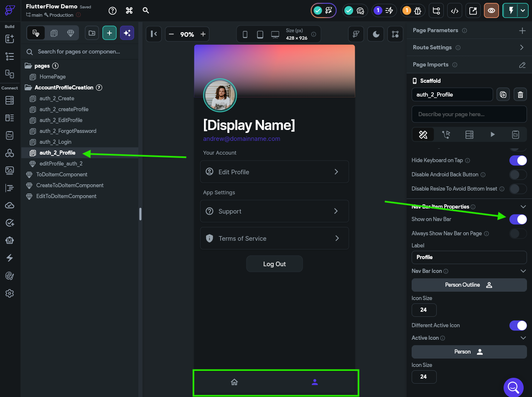
Task: Open cloud functions icon in left rail
Action: coord(10,206)
